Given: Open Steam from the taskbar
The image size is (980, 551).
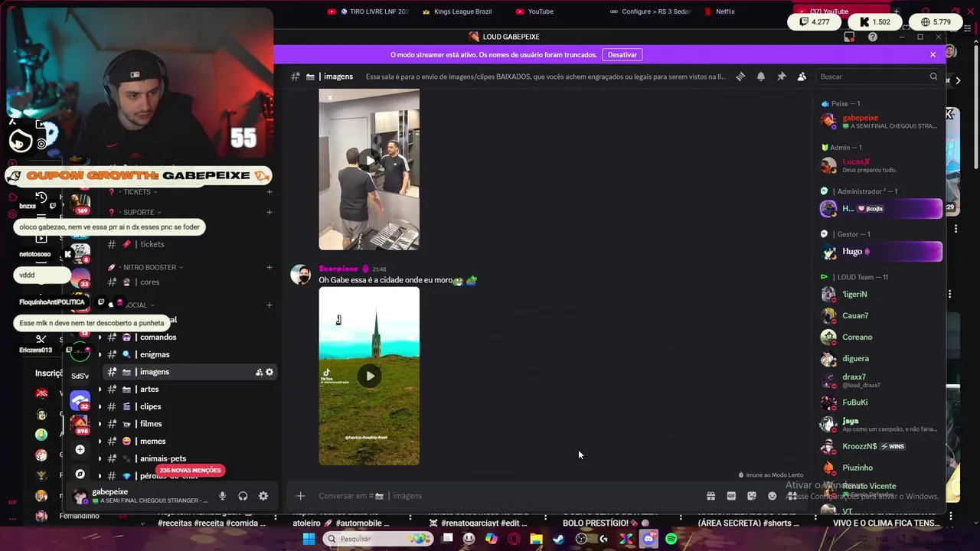Looking at the screenshot, I should point(558,539).
